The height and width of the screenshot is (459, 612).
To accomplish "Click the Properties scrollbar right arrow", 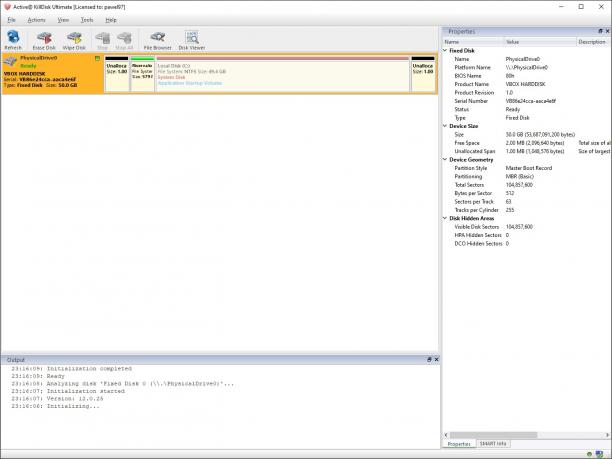I will (608, 435).
